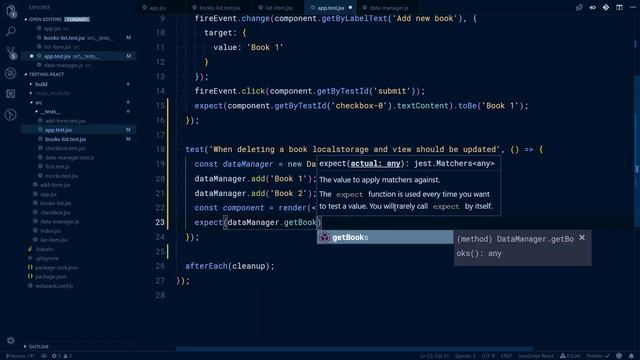Image resolution: width=640 pixels, height=360 pixels.
Task: Open package.json in file tree
Action: click(x=51, y=277)
